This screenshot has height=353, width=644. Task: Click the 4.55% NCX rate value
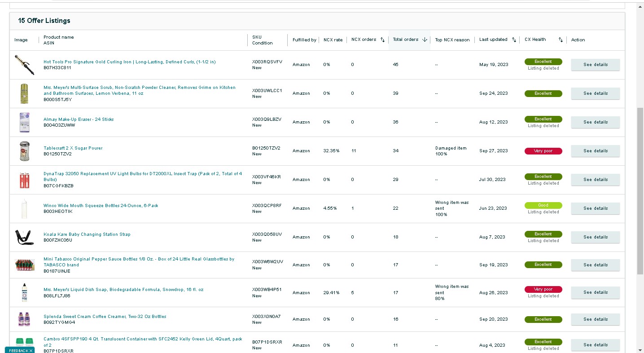click(330, 208)
